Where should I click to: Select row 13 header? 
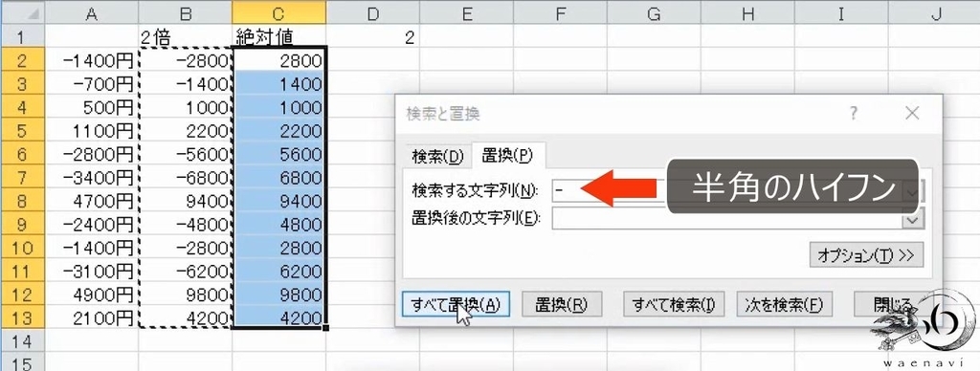(23, 318)
